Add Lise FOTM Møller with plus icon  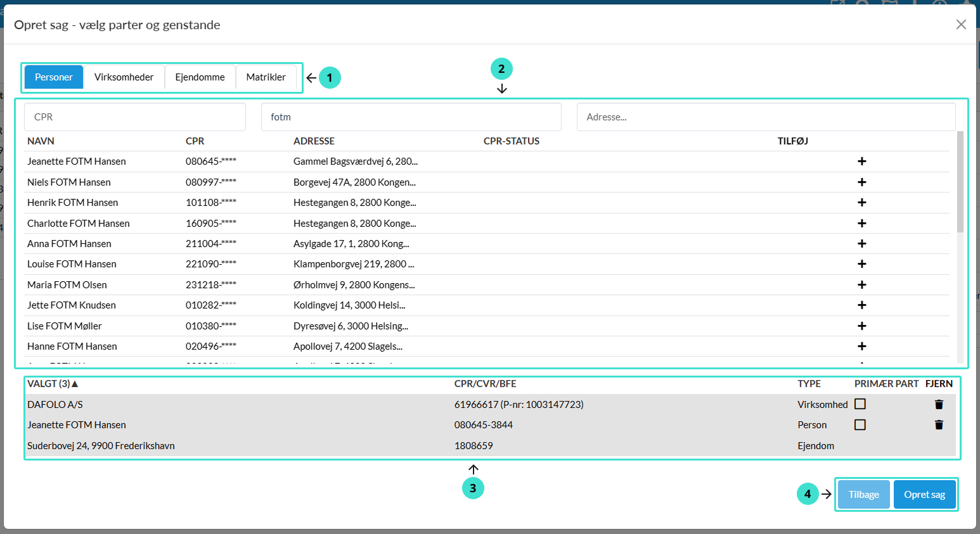[x=861, y=326]
